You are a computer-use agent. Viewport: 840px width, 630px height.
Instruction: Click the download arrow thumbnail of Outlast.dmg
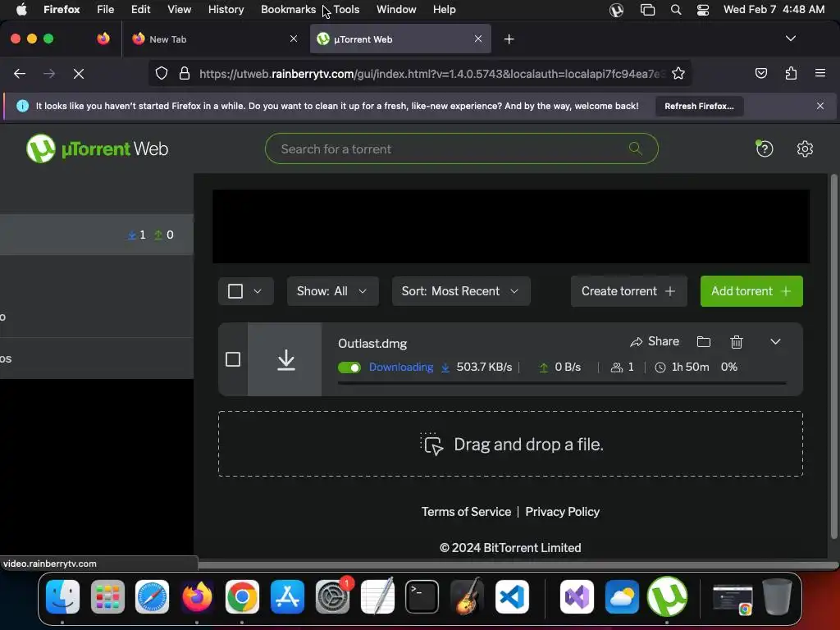[285, 359]
